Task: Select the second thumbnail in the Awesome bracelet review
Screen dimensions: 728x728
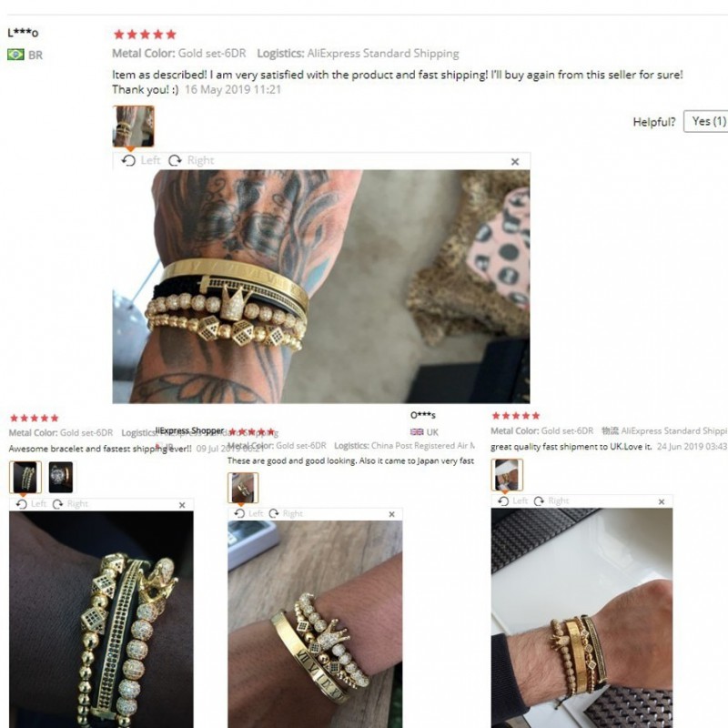Action: tap(61, 477)
